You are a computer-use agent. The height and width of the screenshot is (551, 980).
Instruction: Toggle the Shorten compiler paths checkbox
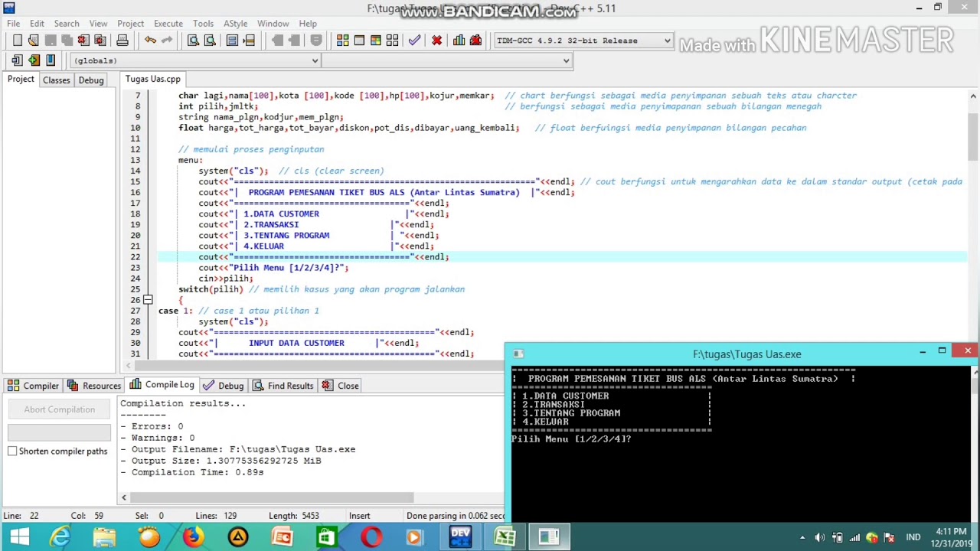coord(12,451)
